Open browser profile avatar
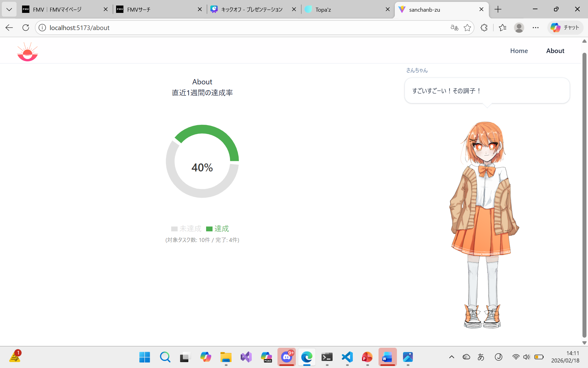Viewport: 588px width, 368px height. [x=519, y=28]
